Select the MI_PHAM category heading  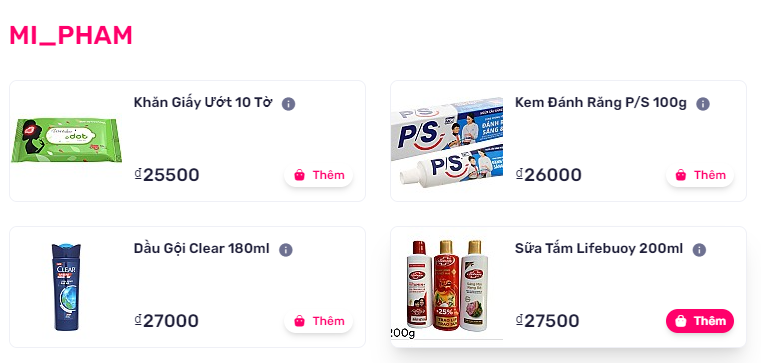pos(71,35)
